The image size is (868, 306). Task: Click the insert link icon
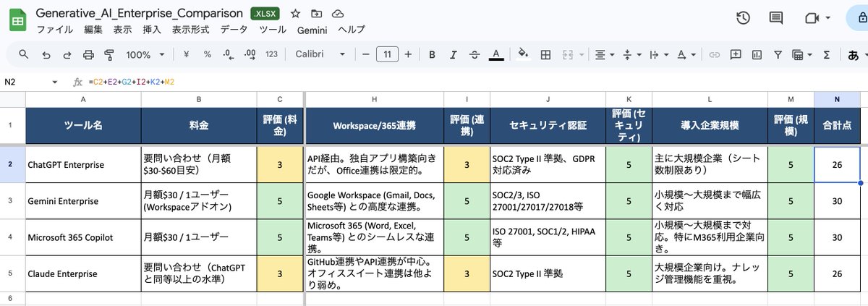click(x=715, y=54)
